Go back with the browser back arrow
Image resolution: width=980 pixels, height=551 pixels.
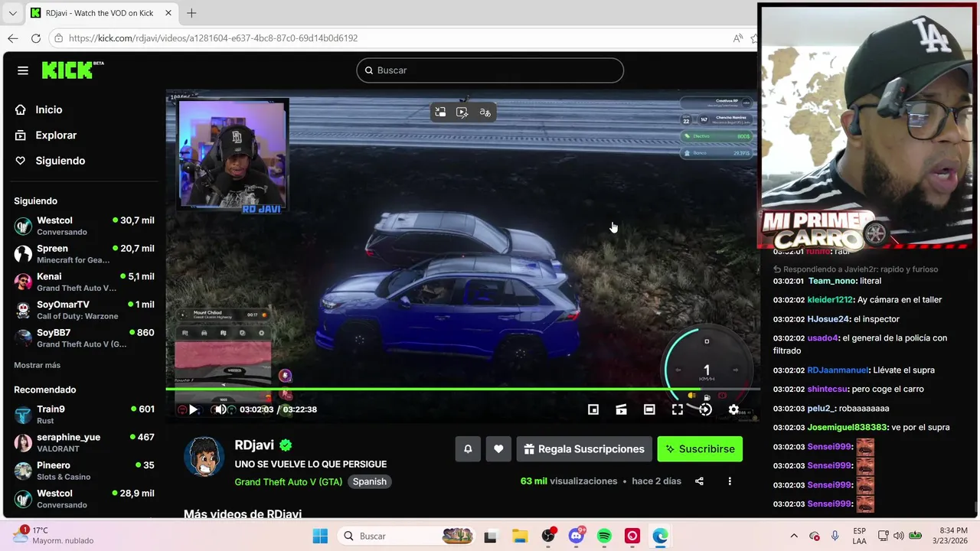pos(12,38)
